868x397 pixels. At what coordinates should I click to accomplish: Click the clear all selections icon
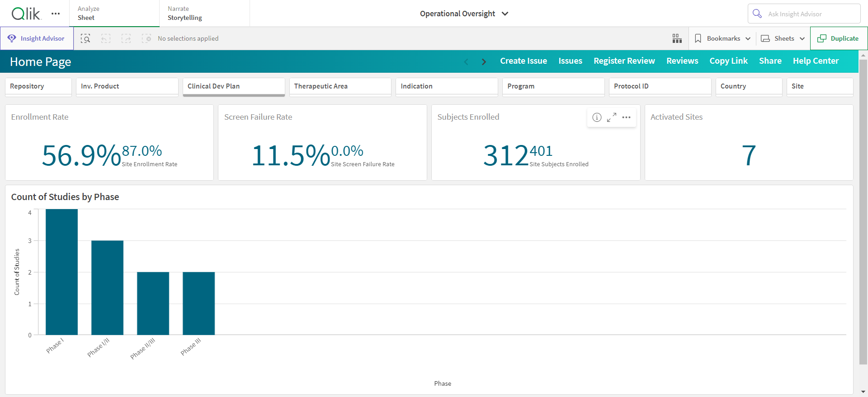click(146, 38)
